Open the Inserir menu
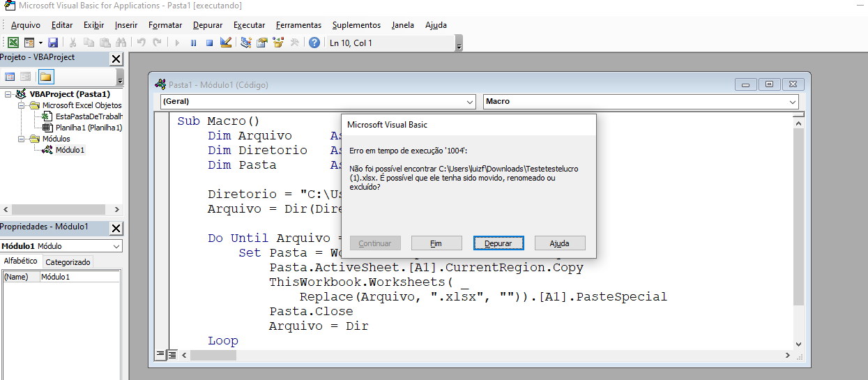Image resolution: width=868 pixels, height=380 pixels. tap(126, 25)
